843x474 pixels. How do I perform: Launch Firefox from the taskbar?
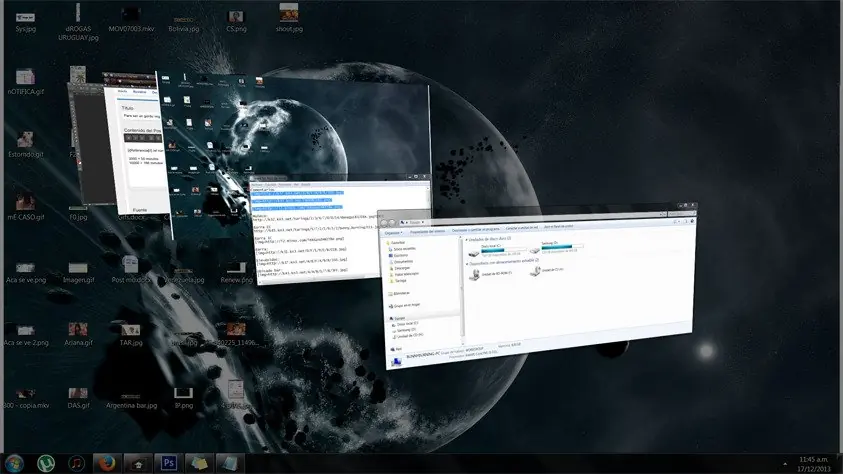click(106, 463)
